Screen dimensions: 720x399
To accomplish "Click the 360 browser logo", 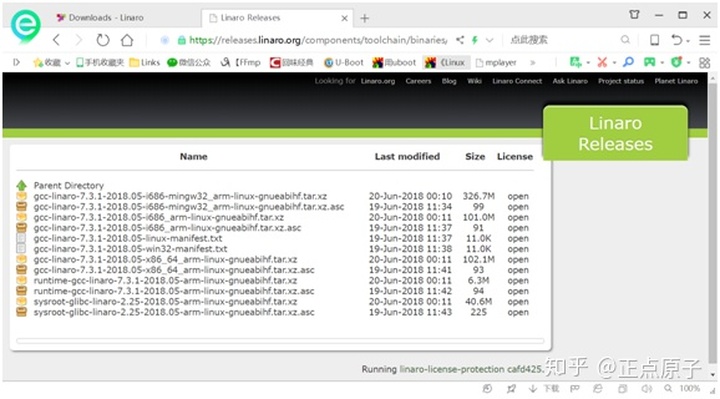I will pyautogui.click(x=26, y=26).
